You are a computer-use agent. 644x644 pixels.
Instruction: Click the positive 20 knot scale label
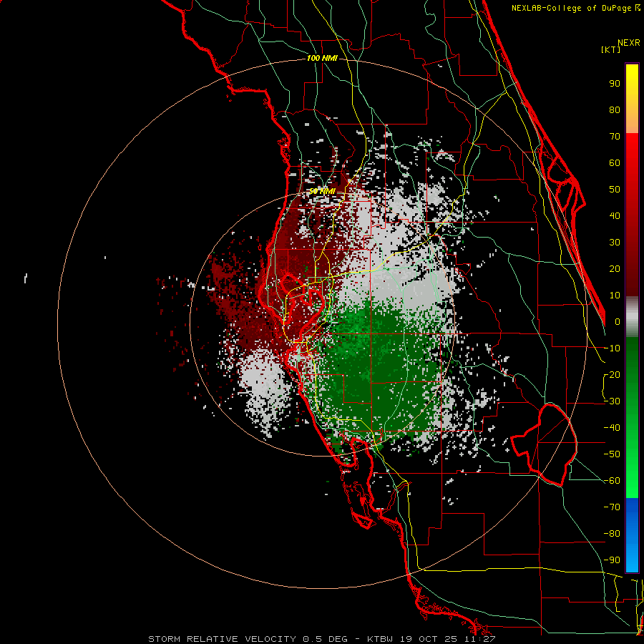[x=615, y=268]
